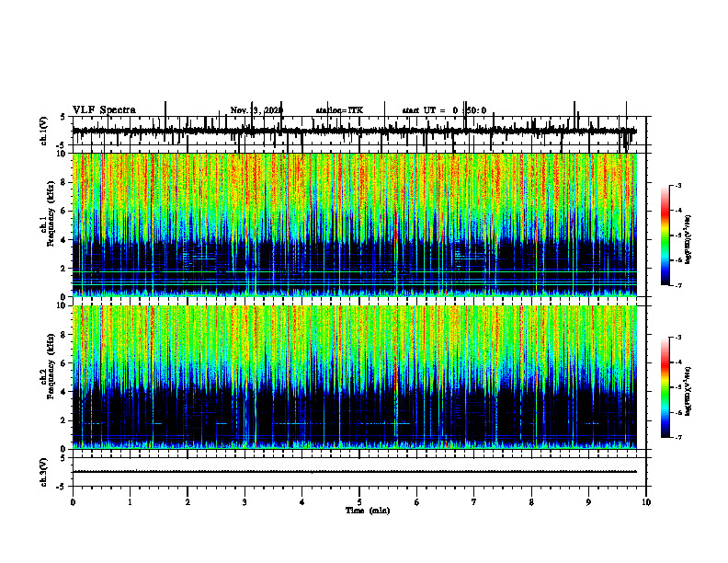Click the "VLF Spectra" plot title

(x=104, y=110)
